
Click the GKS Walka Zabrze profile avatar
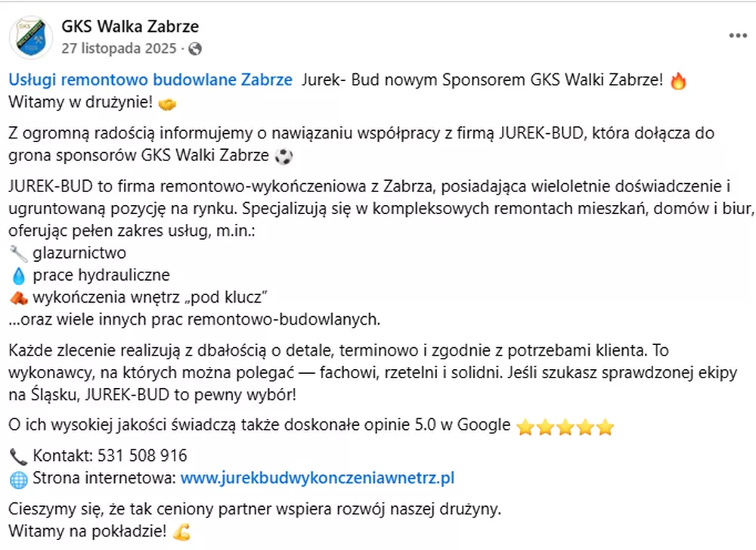point(32,36)
